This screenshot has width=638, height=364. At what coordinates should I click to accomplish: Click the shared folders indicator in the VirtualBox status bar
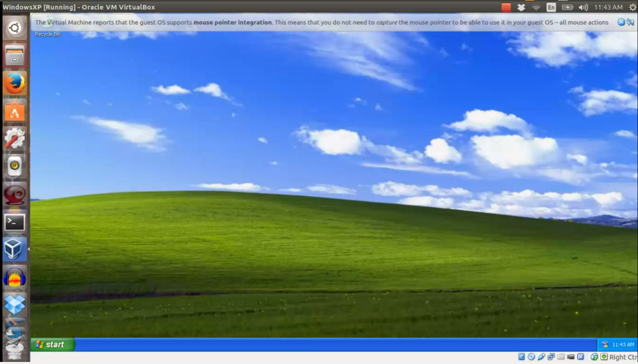561,357
